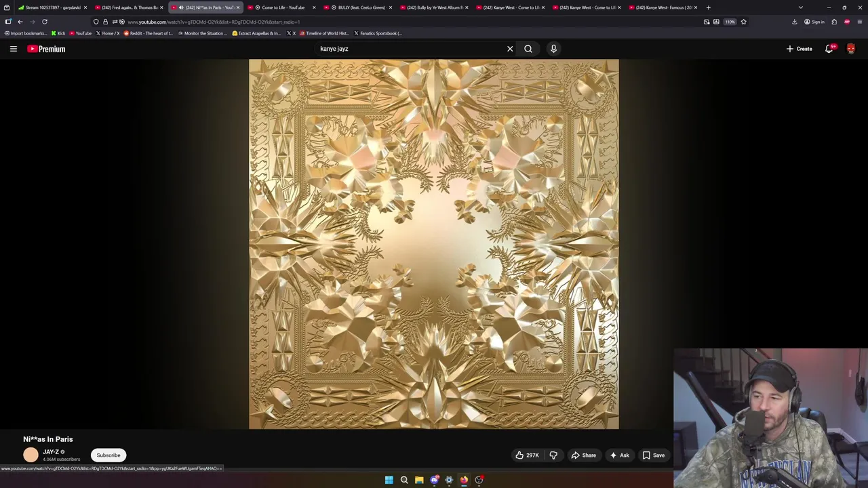This screenshot has height=488, width=868.
Task: Open a new browser tab
Action: pos(709,7)
